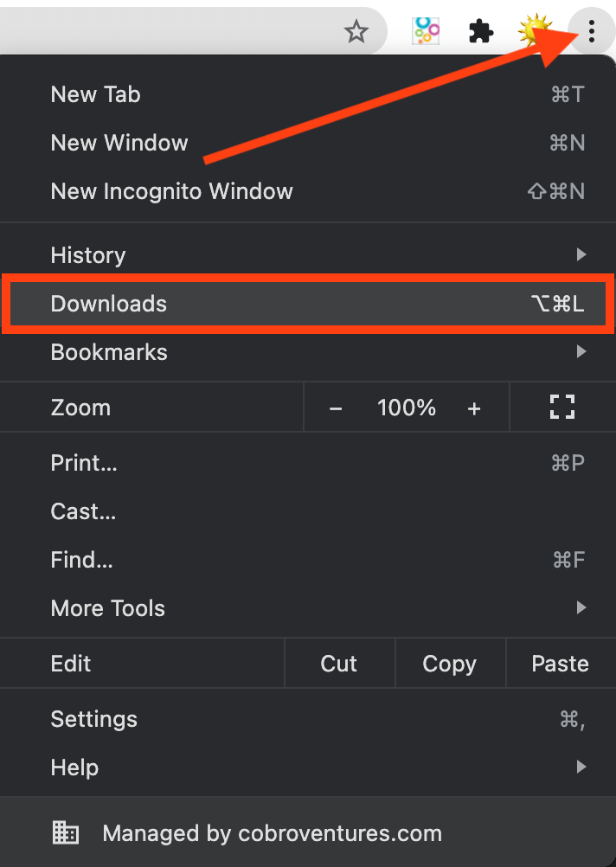
Task: Click the Copy button
Action: point(450,663)
